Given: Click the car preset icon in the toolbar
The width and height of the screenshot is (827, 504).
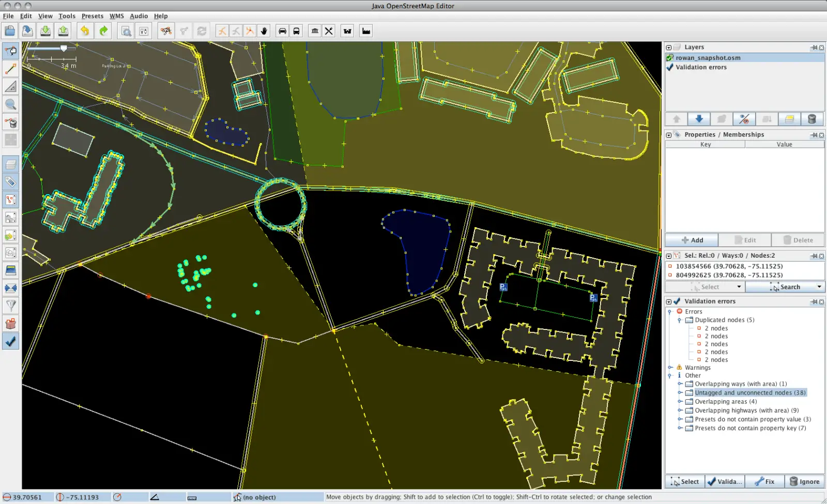Looking at the screenshot, I should (282, 31).
